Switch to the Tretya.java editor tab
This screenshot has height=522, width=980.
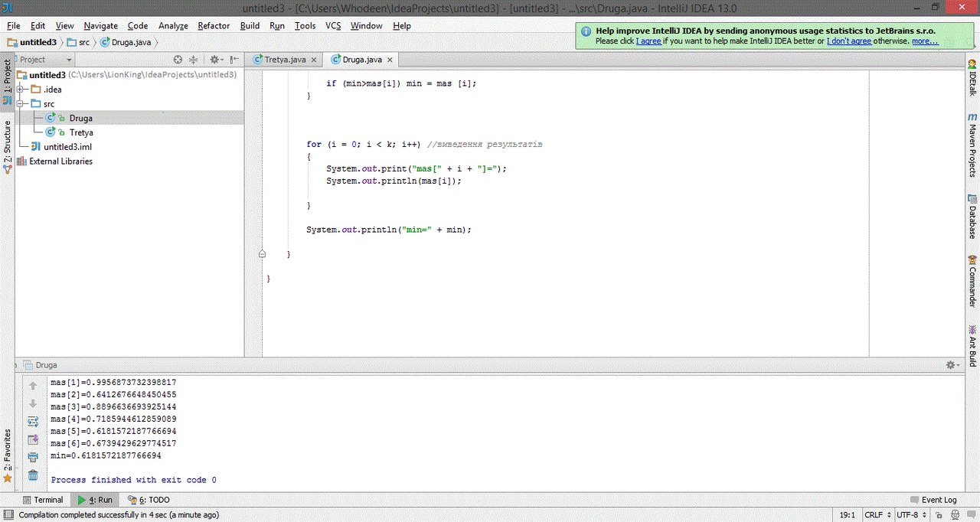[284, 59]
